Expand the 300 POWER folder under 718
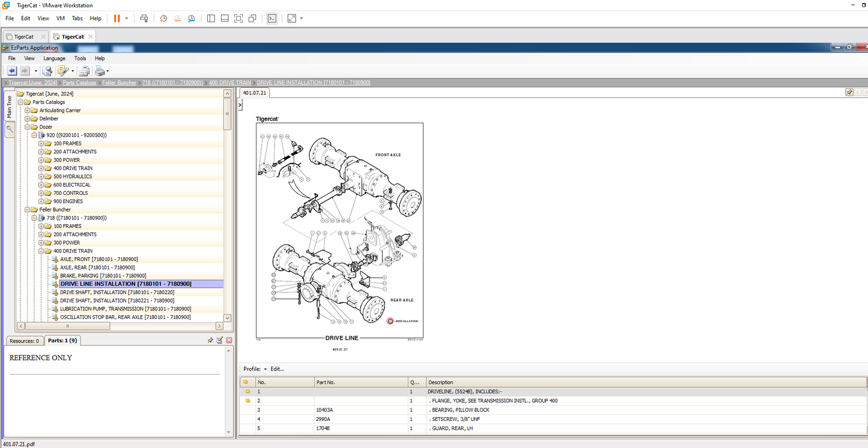Screen dimensions: 868x448 (41, 243)
